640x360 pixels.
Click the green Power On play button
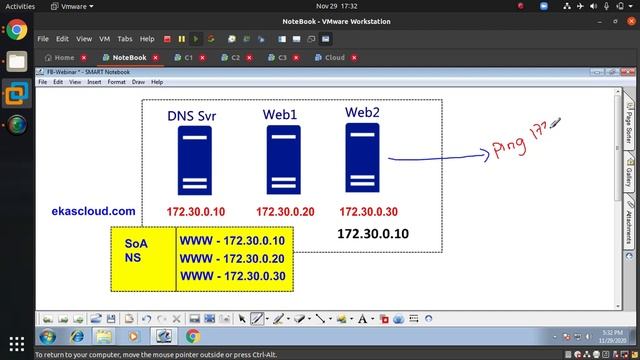(196, 39)
